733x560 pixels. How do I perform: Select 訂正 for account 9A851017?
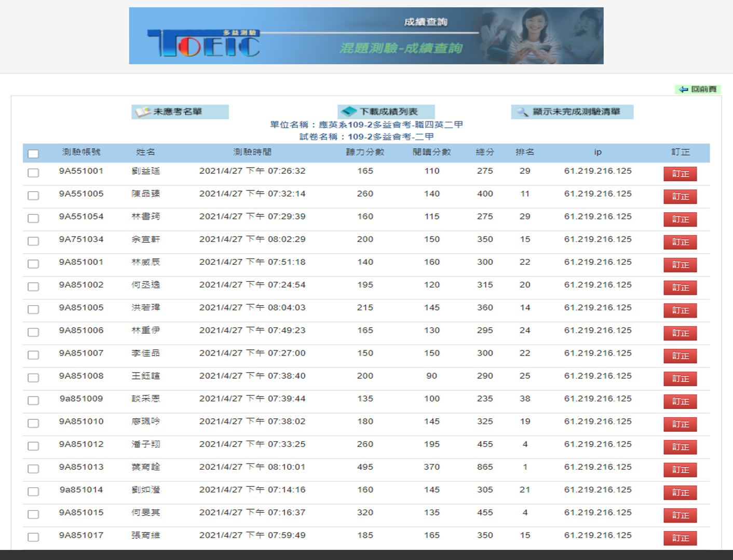[x=680, y=539]
